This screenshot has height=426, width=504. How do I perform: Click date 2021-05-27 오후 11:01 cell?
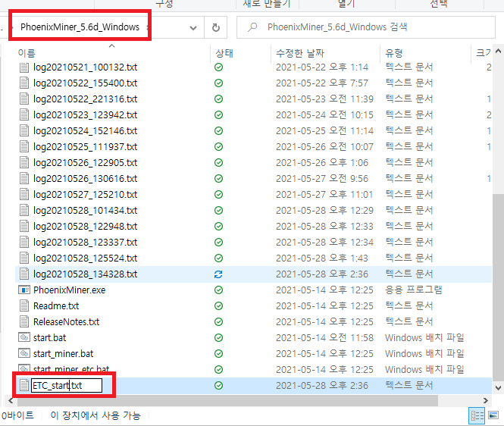324,195
